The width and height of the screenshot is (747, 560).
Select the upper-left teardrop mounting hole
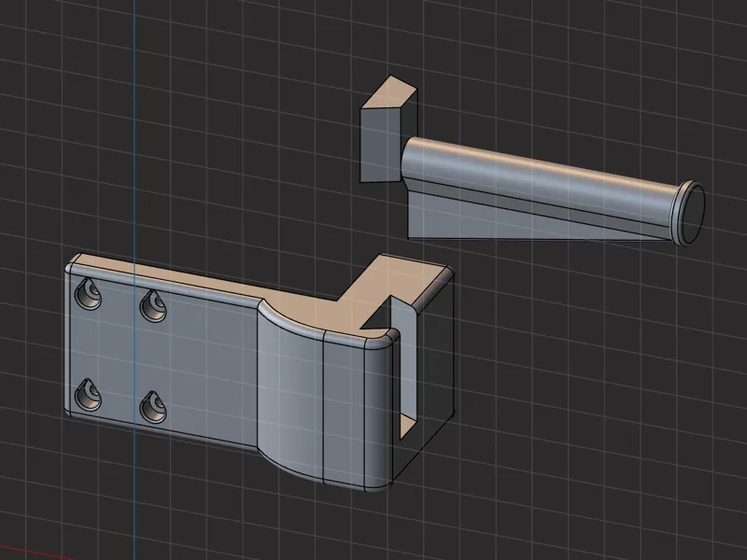tap(89, 294)
